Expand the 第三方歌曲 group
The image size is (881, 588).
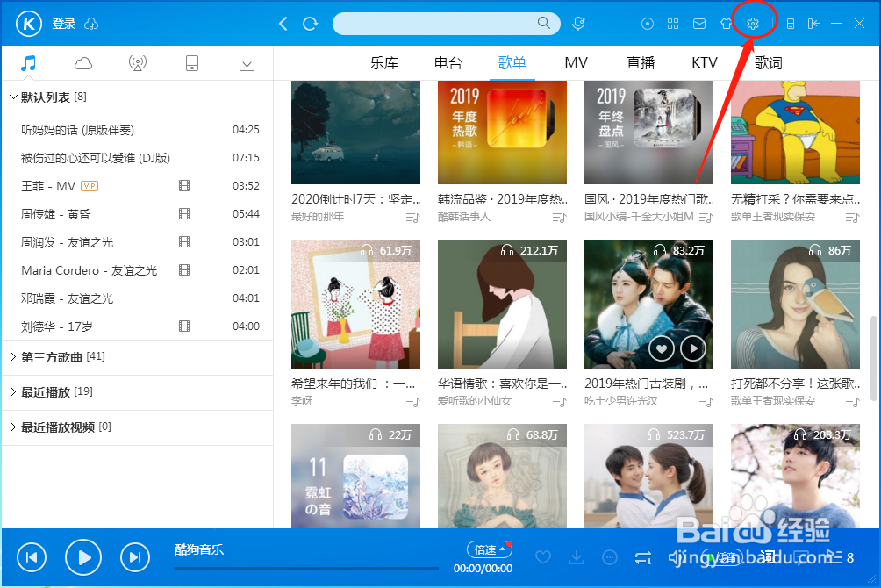pos(13,357)
